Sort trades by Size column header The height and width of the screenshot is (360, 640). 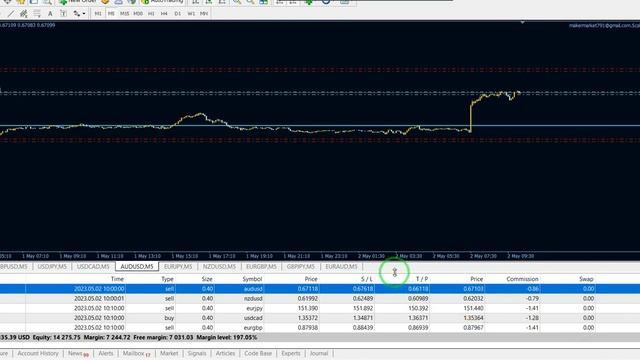(x=207, y=279)
